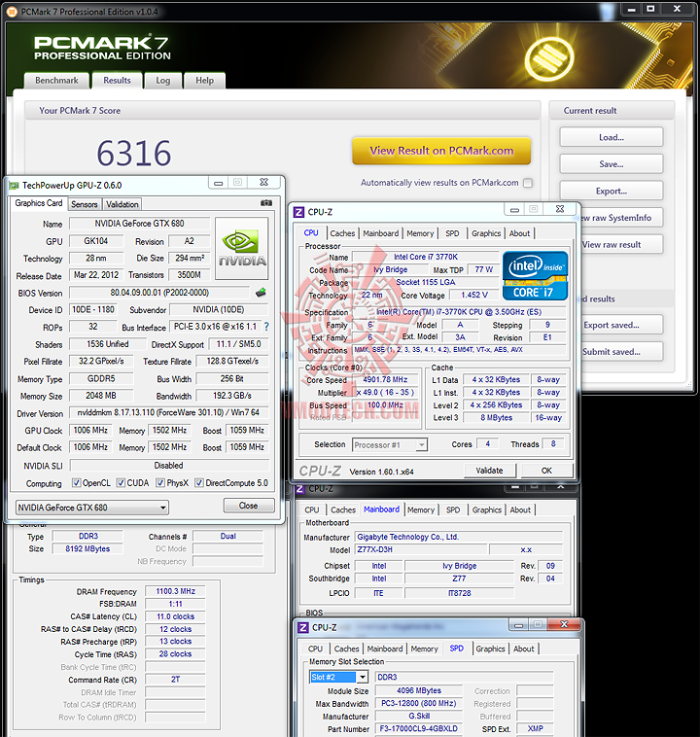700x737 pixels.
Task: Click the Export... button
Action: click(x=612, y=191)
